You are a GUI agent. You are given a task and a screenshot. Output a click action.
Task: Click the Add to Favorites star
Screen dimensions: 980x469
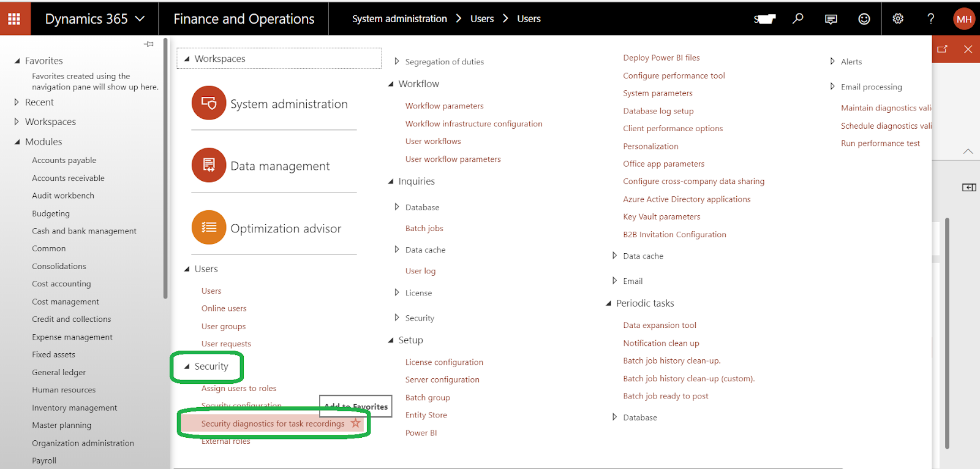coord(355,423)
